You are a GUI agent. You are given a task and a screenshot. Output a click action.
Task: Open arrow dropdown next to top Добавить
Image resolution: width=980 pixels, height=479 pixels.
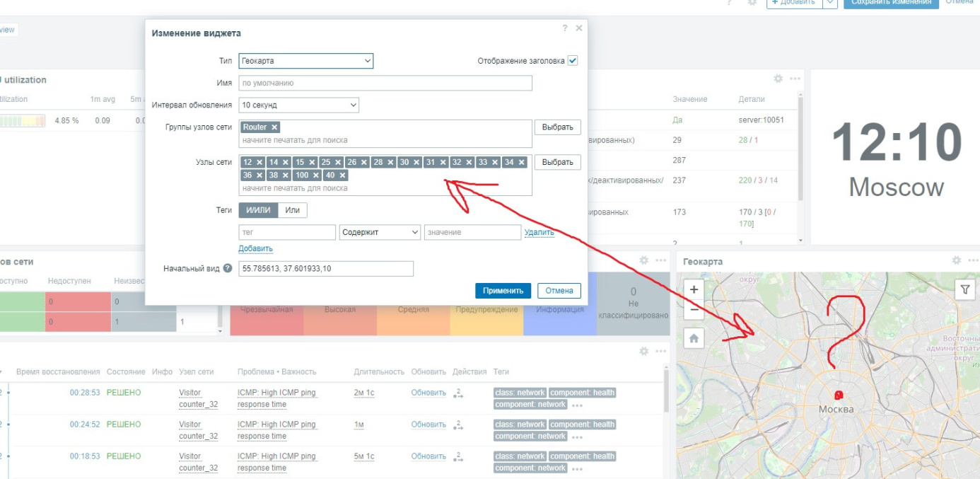click(831, 2)
